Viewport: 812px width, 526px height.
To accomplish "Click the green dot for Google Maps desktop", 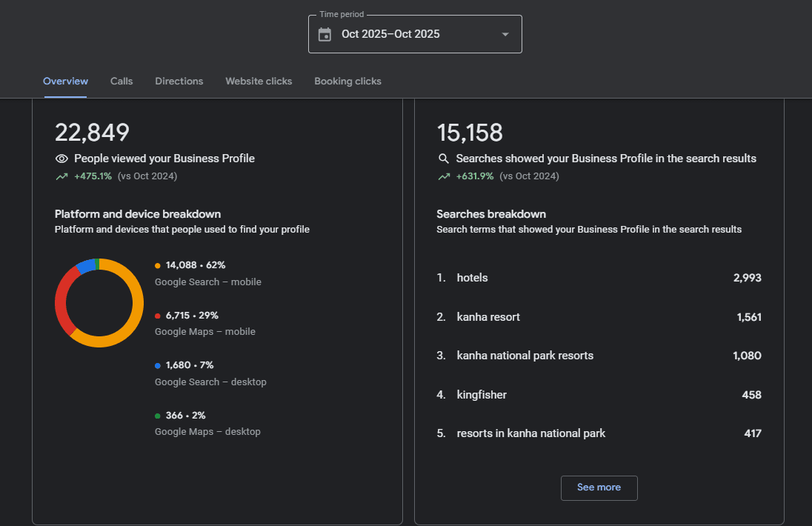I will point(157,416).
